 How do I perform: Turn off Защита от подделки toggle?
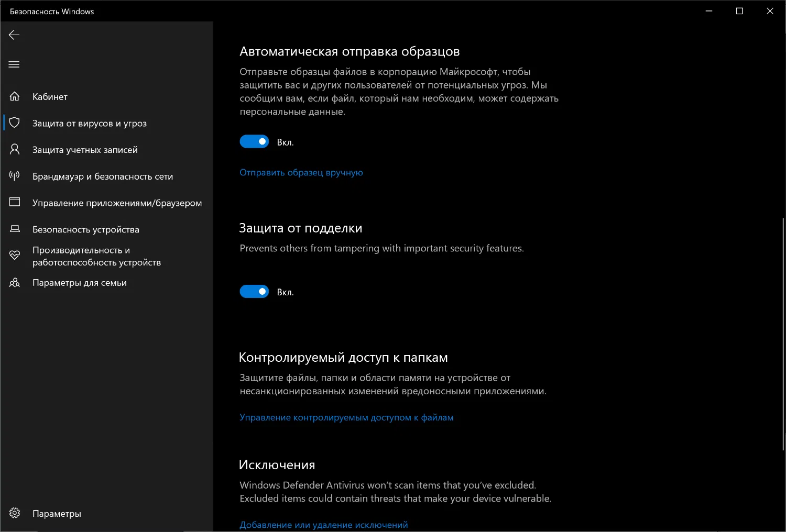click(254, 292)
